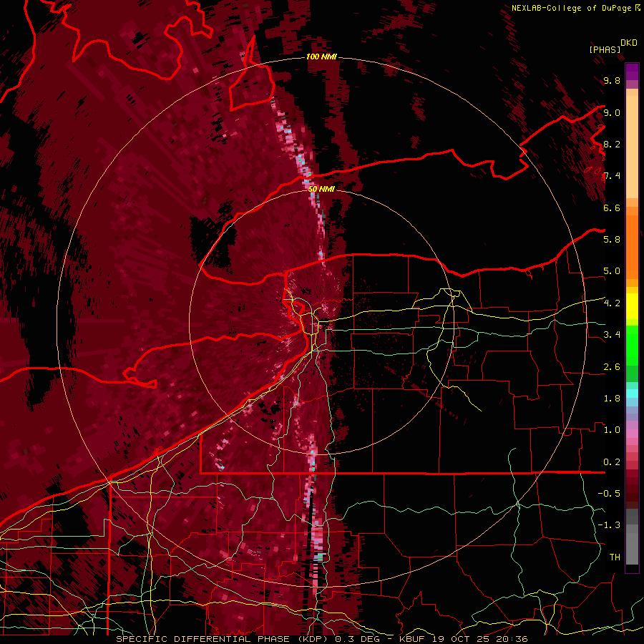Click the 100 NMI range ring label
Screen dimensions: 644x644
[x=321, y=57]
